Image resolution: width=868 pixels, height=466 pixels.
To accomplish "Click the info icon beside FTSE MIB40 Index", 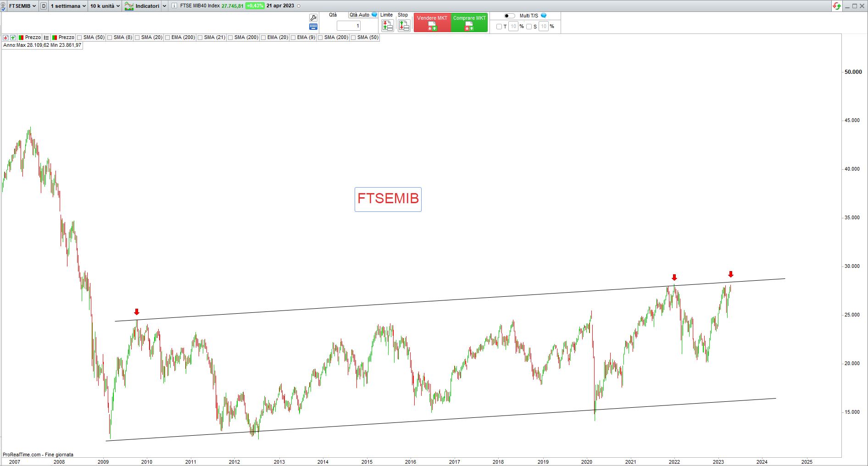I will (174, 6).
